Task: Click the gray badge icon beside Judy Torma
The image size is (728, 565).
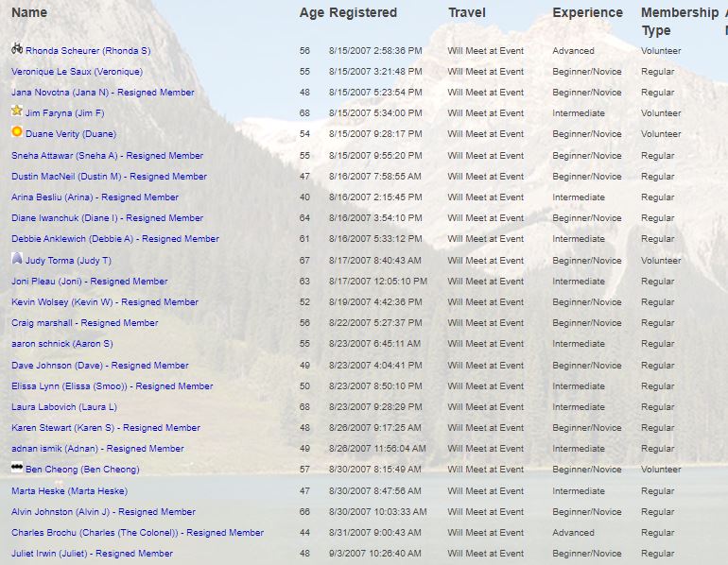Action: pos(17,259)
